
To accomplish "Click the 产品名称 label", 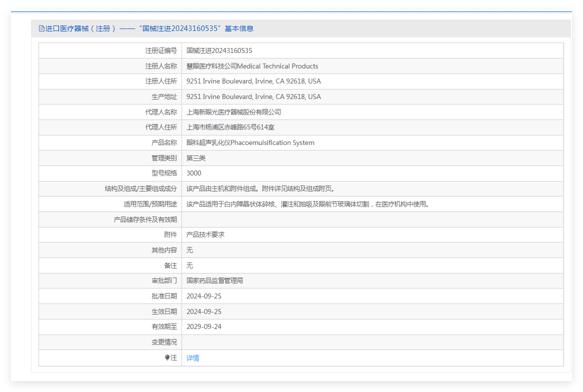I will coord(164,143).
